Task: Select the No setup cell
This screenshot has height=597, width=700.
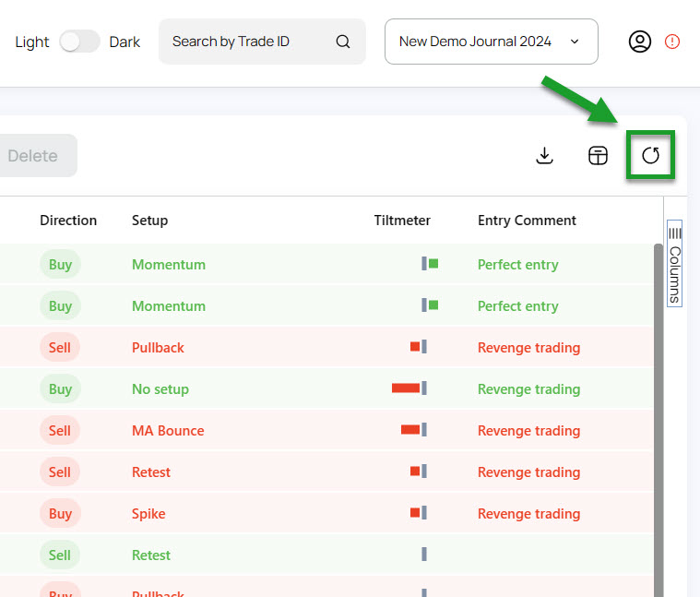Action: pyautogui.click(x=160, y=388)
